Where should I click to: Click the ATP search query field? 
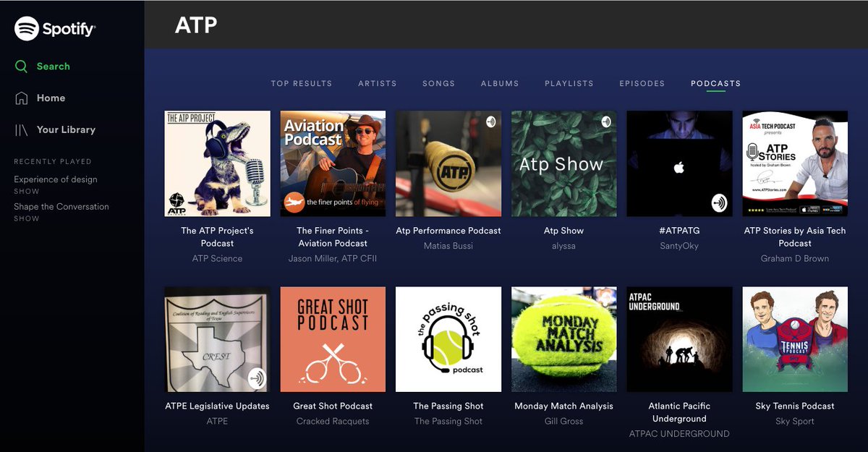197,25
